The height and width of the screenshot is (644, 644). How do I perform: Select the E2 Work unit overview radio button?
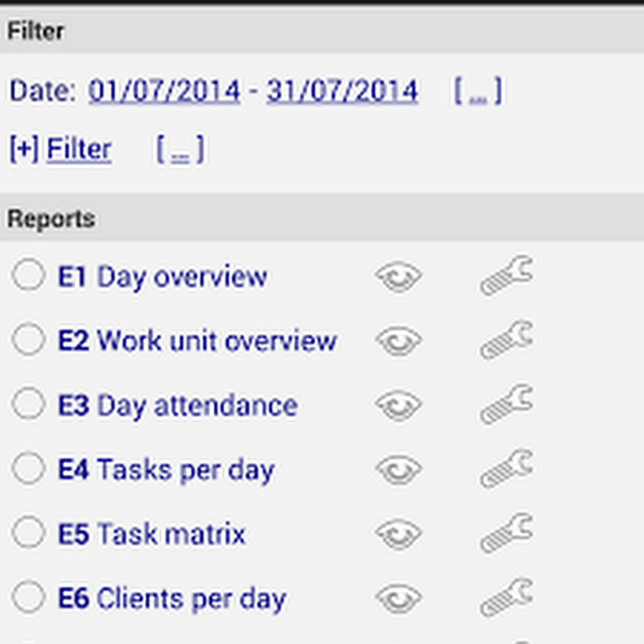(x=29, y=340)
